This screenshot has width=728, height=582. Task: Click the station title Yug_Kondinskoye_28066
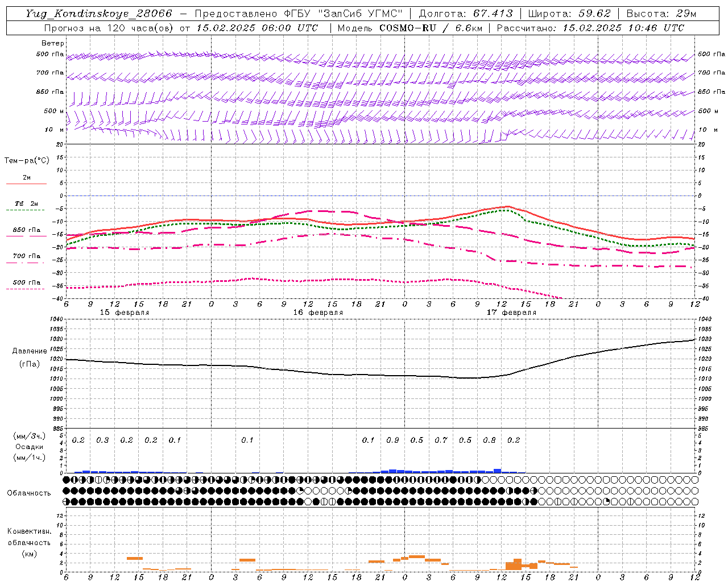coord(98,14)
